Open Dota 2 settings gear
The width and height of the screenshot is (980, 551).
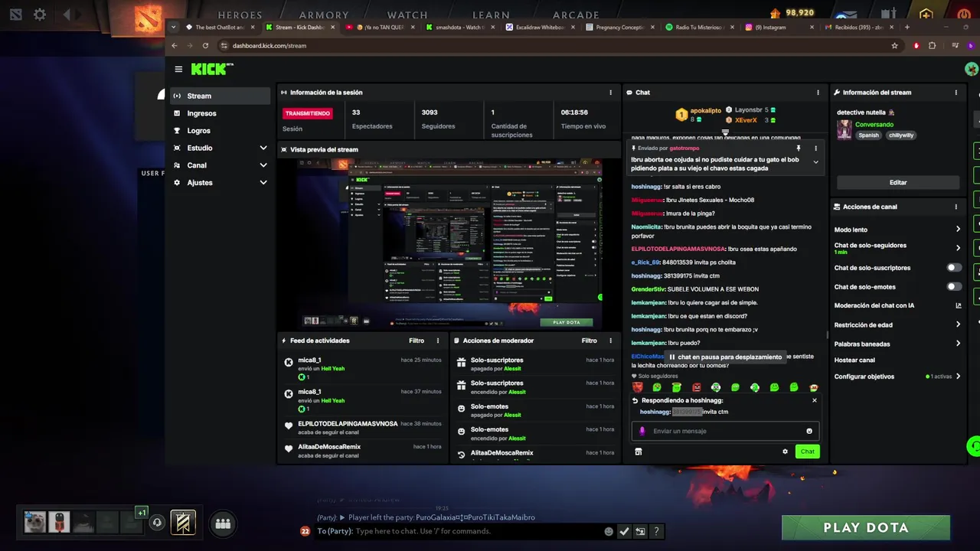coord(40,15)
